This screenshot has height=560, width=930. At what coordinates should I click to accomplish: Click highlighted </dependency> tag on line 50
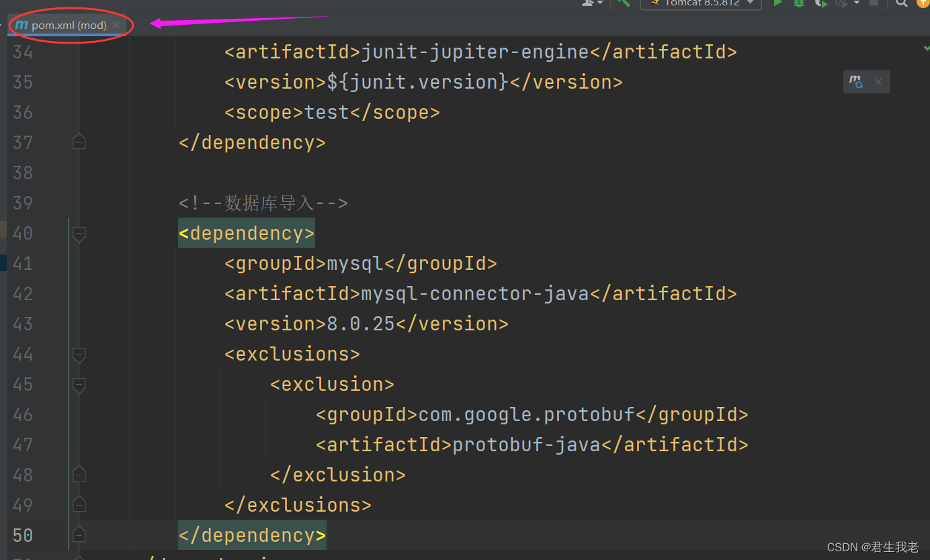[253, 535]
